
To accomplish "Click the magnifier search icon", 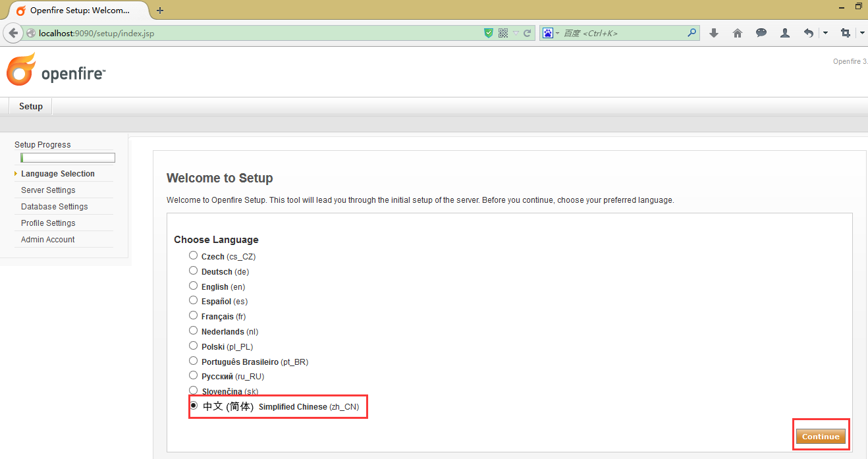I will coord(692,32).
